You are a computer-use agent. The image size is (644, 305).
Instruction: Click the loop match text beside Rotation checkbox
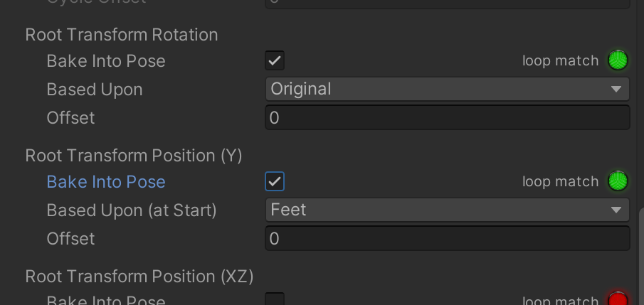(560, 61)
